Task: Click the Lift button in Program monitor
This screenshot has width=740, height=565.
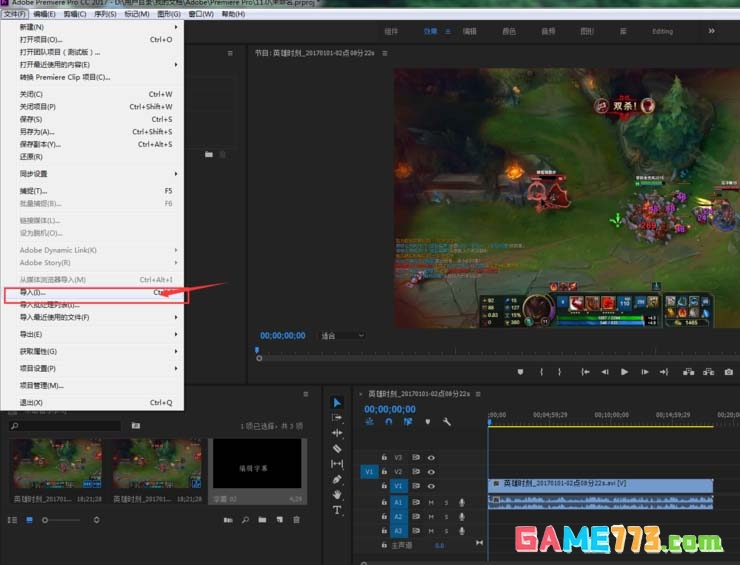Action: (x=689, y=372)
